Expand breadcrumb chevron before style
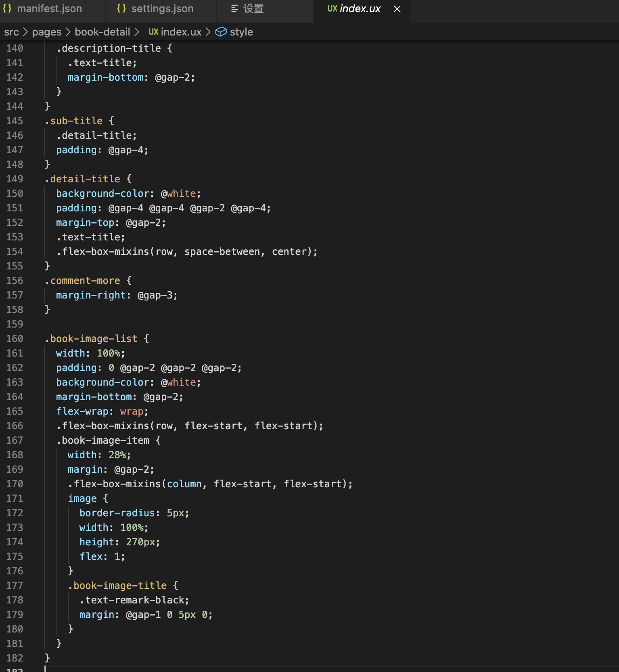619x672 pixels. click(x=208, y=32)
